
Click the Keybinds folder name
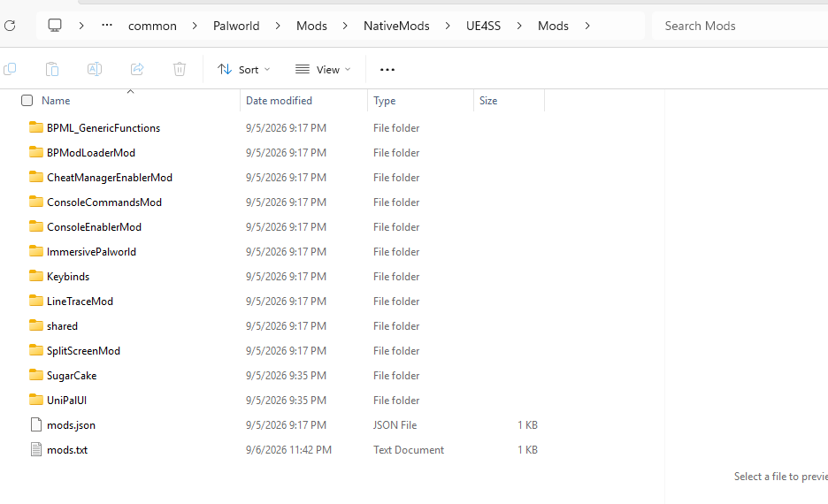coord(68,277)
